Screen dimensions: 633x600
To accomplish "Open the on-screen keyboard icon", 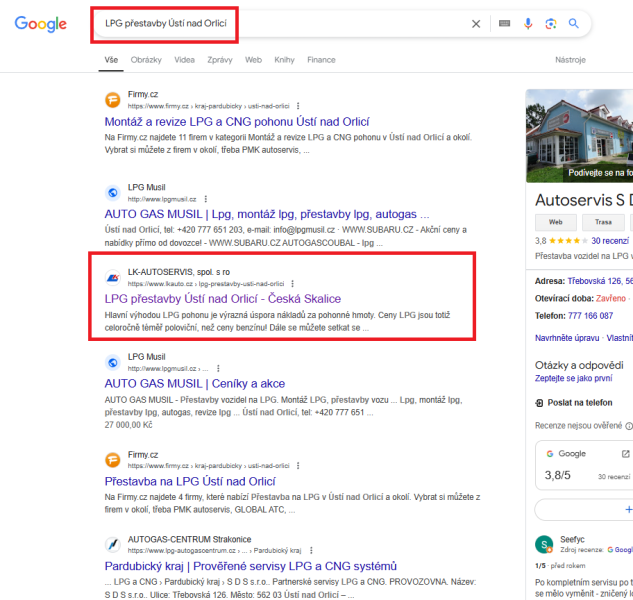I will (504, 23).
